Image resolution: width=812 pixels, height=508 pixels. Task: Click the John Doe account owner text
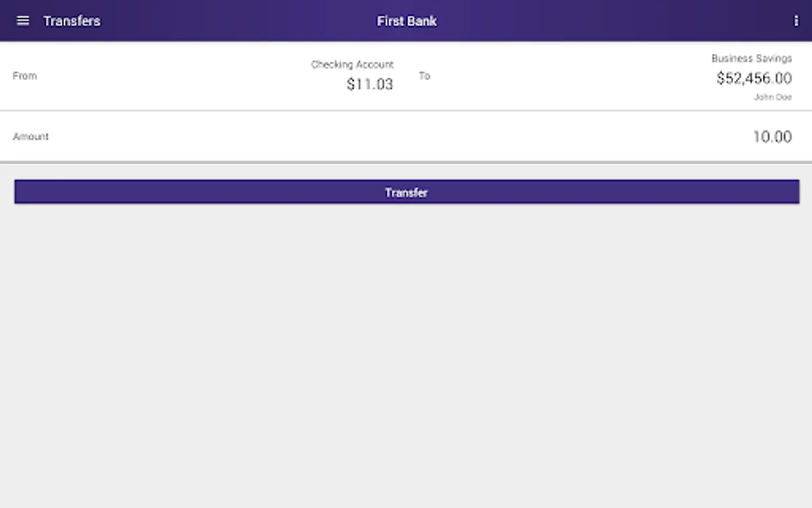773,97
